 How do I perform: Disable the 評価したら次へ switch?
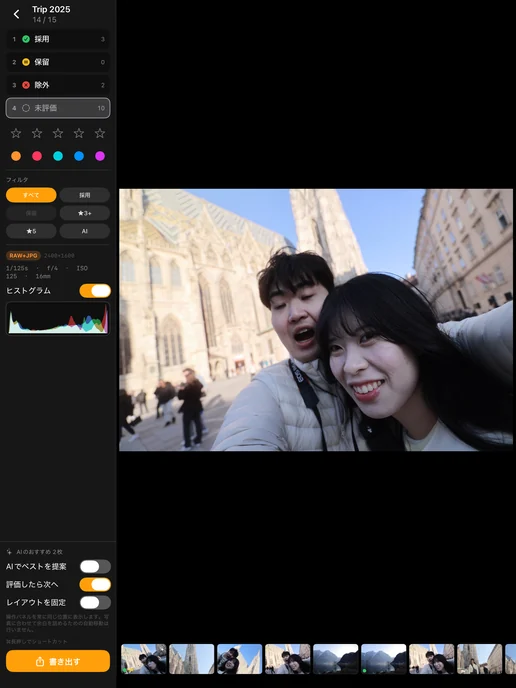[95, 584]
